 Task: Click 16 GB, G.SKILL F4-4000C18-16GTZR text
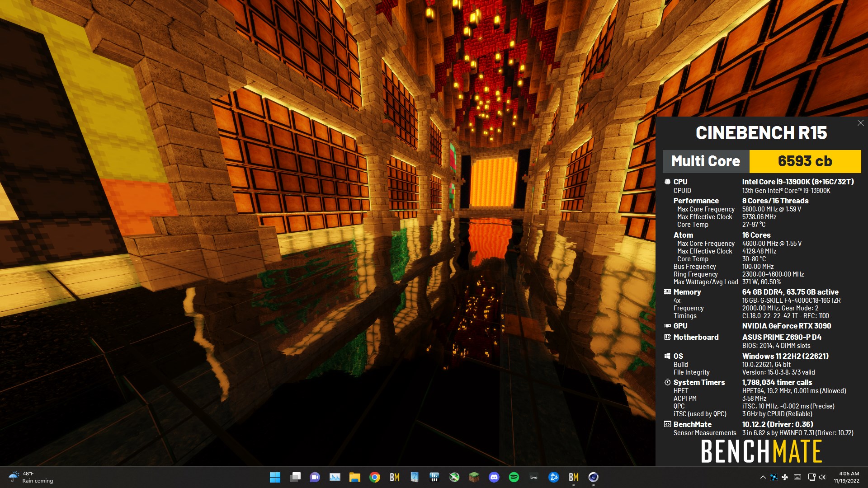(791, 300)
